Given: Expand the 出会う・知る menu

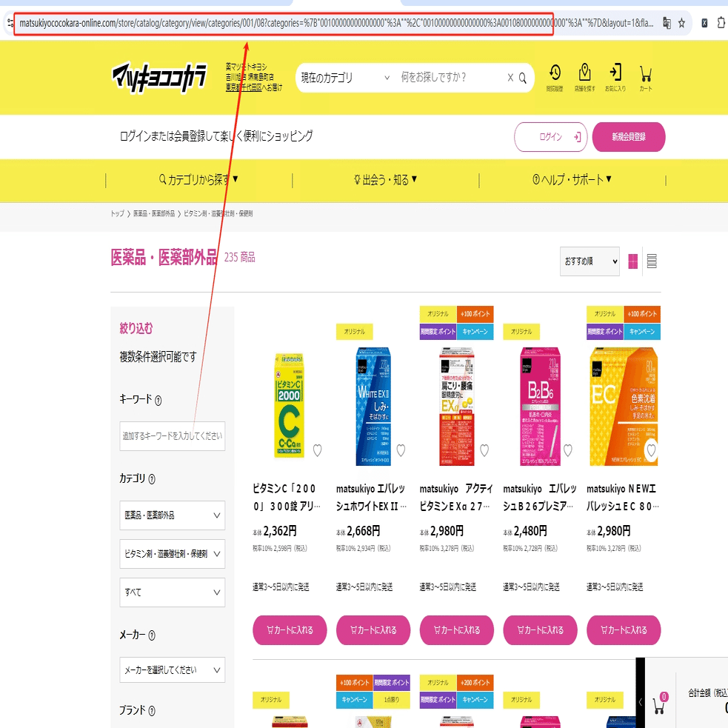Looking at the screenshot, I should pos(385,180).
